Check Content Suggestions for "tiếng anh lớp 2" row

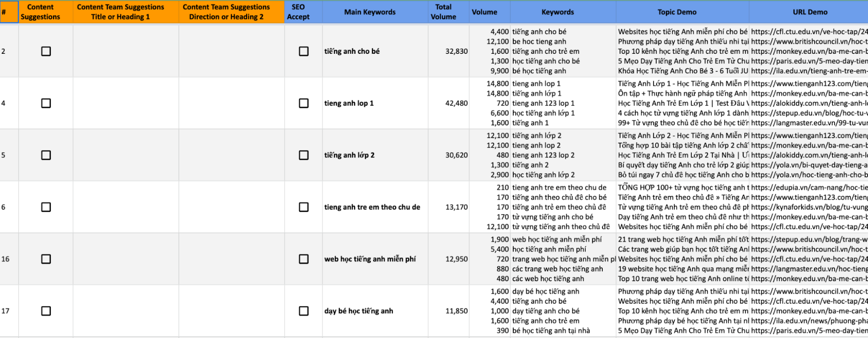(x=45, y=155)
